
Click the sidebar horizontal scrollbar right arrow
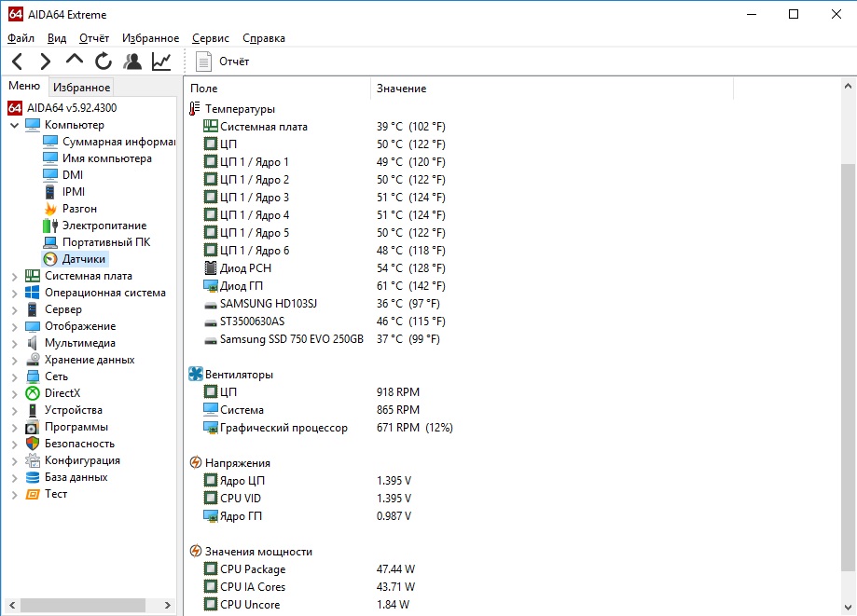[x=167, y=605]
